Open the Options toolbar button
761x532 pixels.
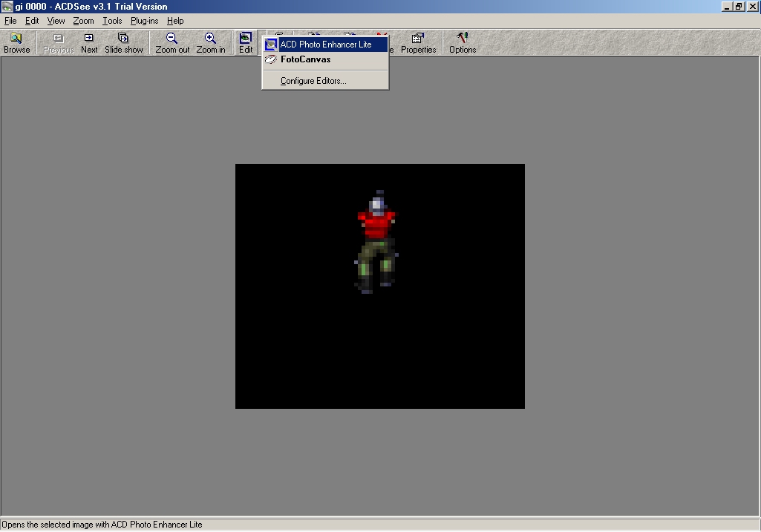[x=463, y=43]
